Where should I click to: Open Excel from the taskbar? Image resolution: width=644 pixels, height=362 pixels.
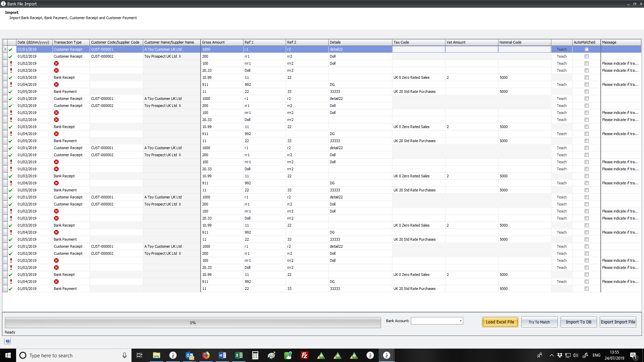(x=238, y=355)
